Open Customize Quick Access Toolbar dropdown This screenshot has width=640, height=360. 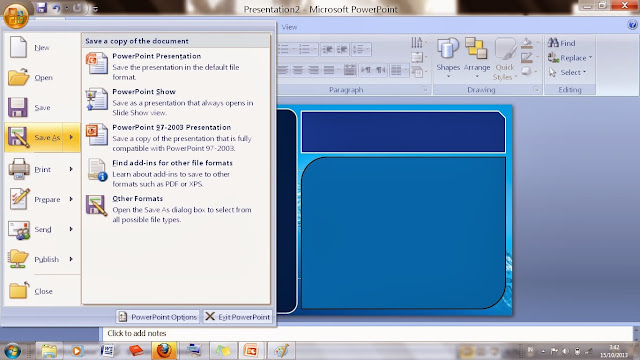click(x=95, y=9)
